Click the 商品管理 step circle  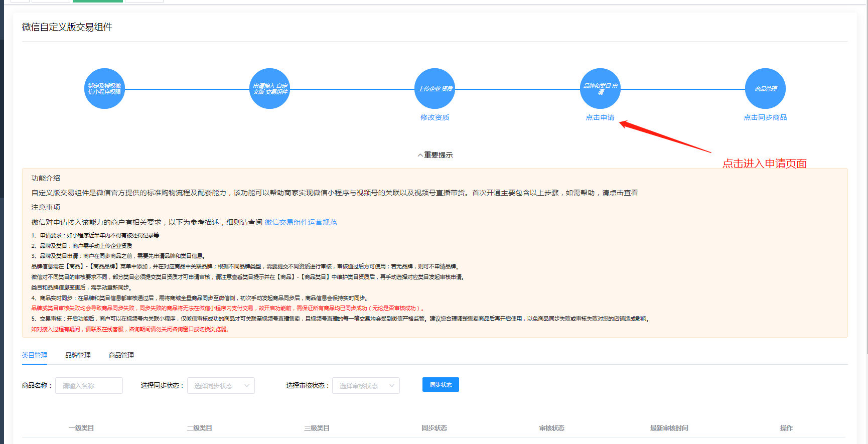pos(765,89)
